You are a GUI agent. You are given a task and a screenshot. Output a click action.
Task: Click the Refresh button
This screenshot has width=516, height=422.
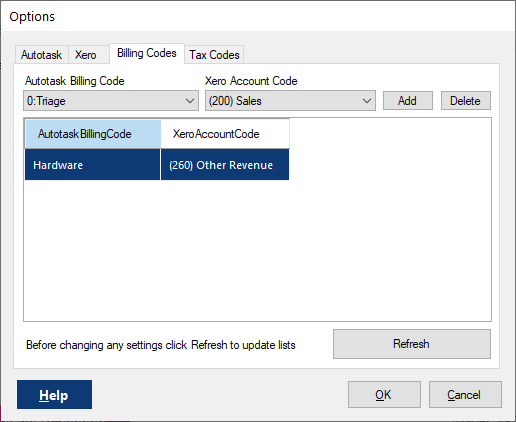[x=412, y=344]
